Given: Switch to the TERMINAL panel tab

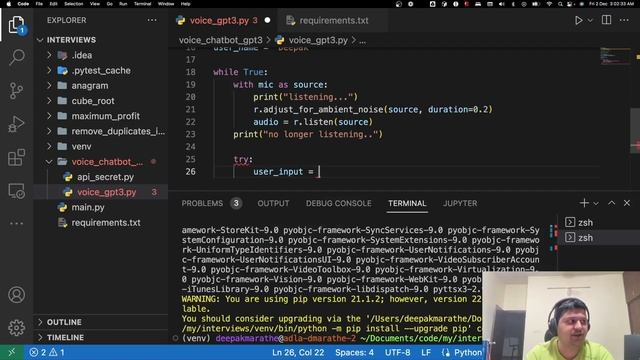Looking at the screenshot, I should 407,203.
